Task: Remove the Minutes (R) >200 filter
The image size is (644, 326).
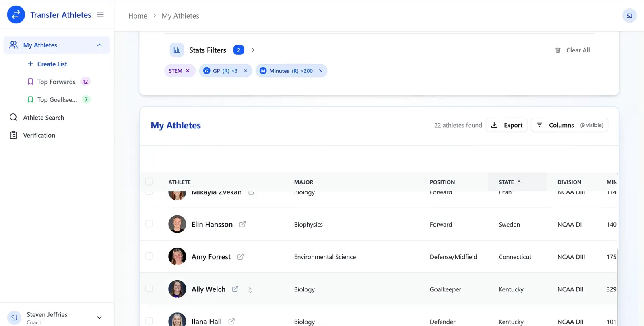Action: point(321,71)
